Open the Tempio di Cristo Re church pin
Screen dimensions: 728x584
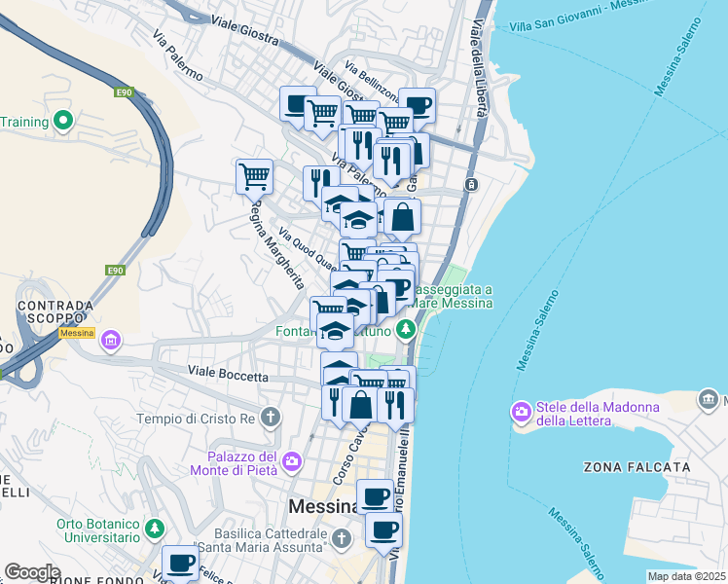(x=271, y=417)
